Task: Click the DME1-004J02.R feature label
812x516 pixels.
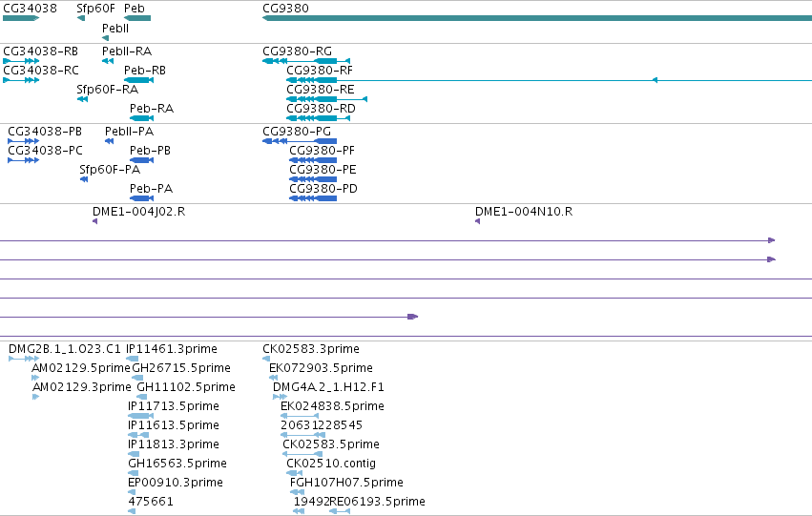Action: pyautogui.click(x=138, y=212)
